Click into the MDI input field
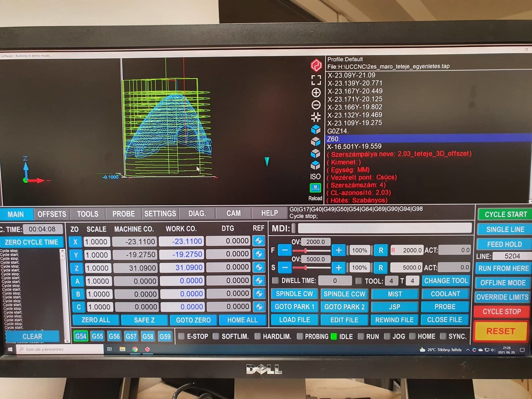532x399 pixels. (x=384, y=228)
